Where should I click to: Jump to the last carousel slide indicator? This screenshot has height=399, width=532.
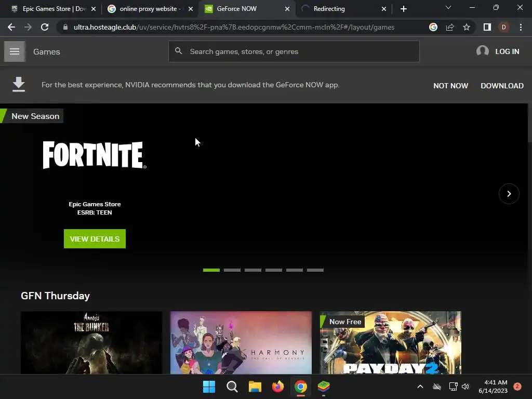point(315,270)
